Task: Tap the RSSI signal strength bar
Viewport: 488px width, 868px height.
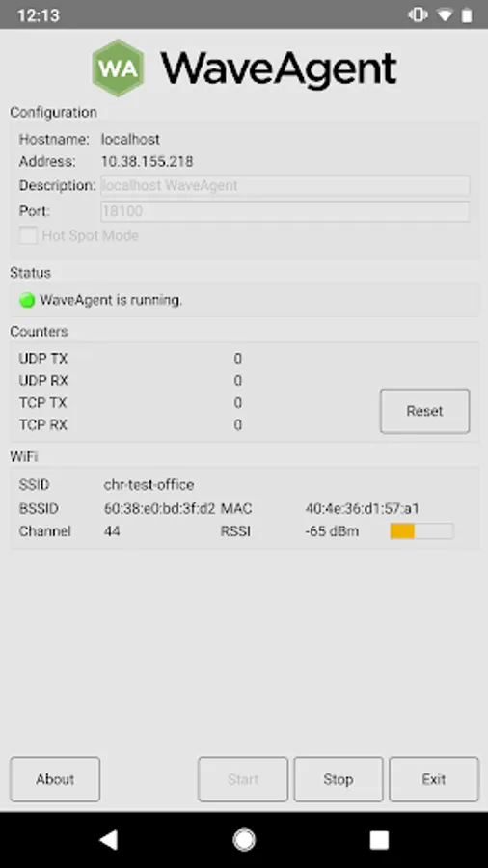Action: (421, 531)
